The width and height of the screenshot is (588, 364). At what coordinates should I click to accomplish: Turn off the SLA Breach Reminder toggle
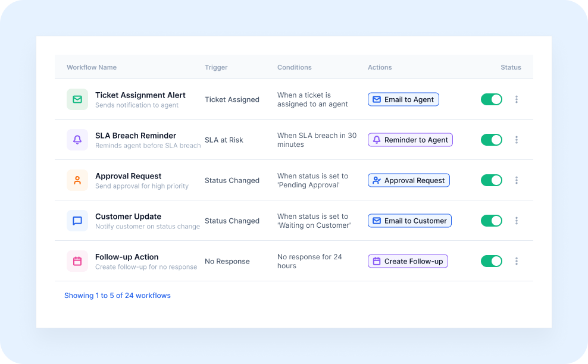(491, 140)
